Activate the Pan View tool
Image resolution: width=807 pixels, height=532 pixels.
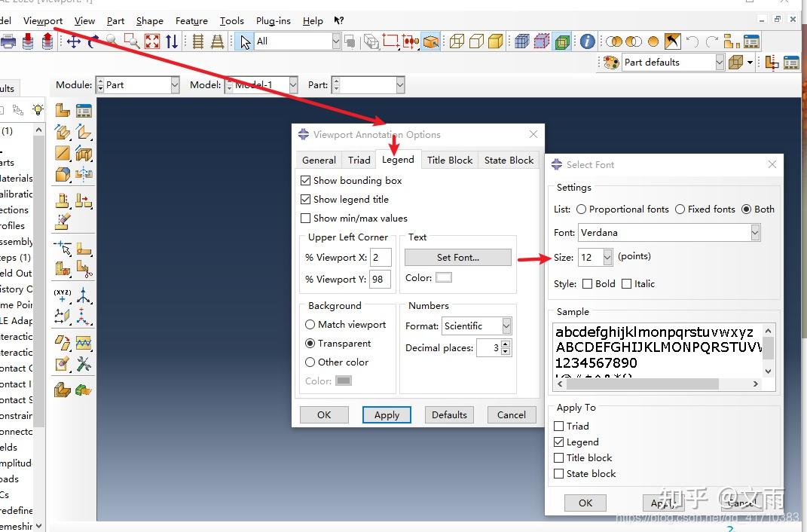(73, 41)
